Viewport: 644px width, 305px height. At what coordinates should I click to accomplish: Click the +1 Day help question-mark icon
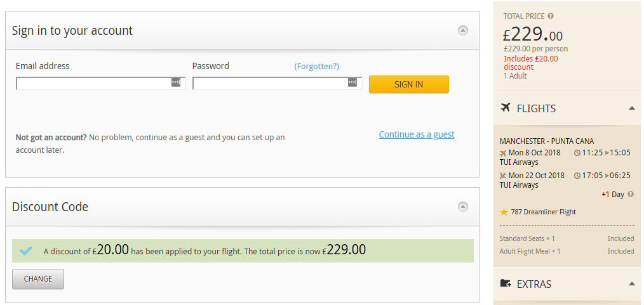631,194
